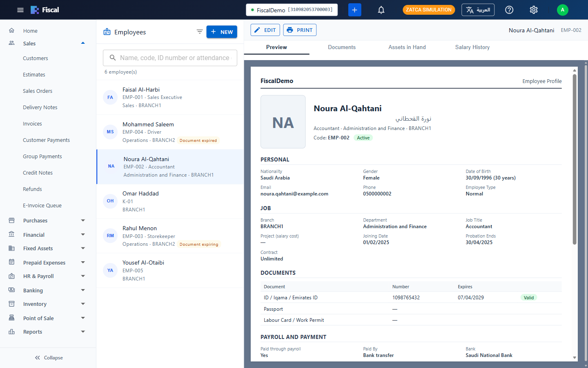Switch to the Assets in Hand tab
Screen dimensions: 588x368
[407, 47]
